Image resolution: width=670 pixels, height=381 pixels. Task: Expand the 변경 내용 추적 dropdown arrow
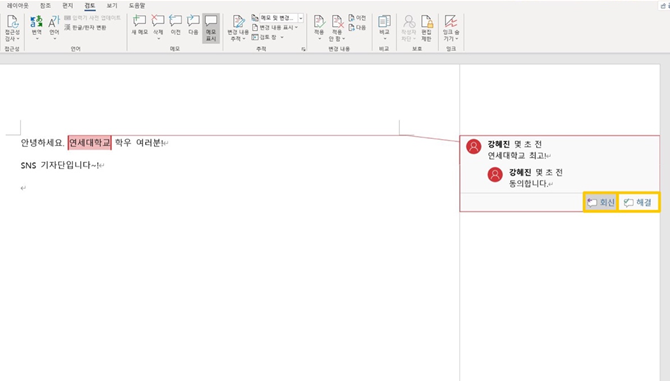[x=244, y=39]
